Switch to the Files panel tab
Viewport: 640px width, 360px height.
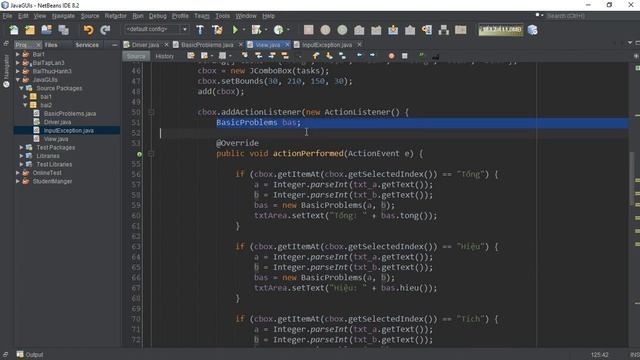click(51, 45)
